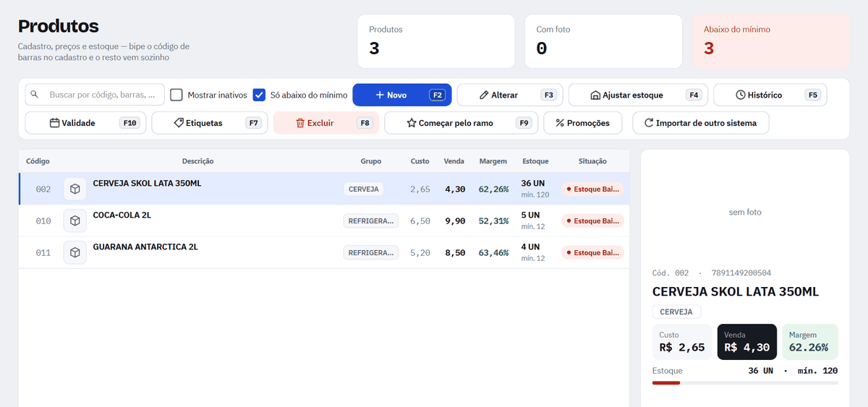This screenshot has height=407, width=868.
Task: Click the CERVEJA group tag in the table
Action: (x=364, y=189)
